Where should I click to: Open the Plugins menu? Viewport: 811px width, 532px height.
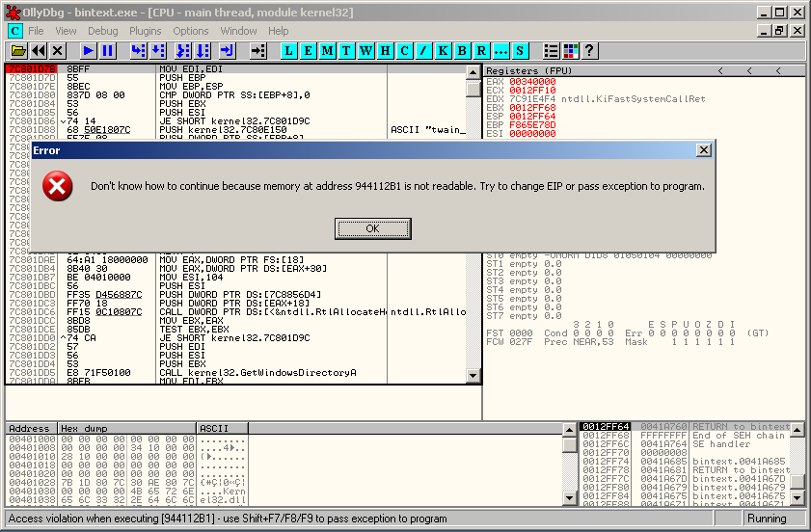click(x=146, y=31)
